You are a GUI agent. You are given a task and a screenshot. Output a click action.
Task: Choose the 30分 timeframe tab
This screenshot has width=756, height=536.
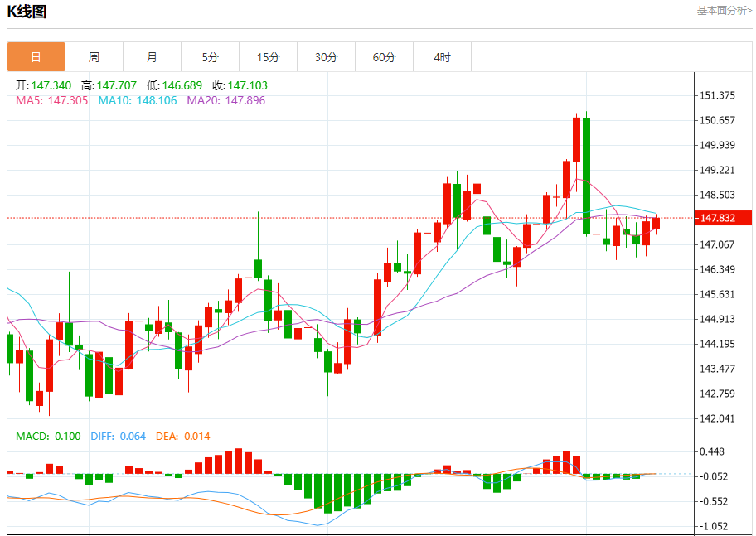(x=326, y=57)
